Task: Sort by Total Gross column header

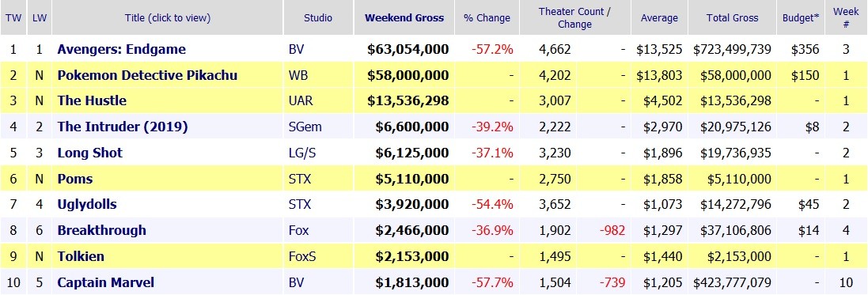Action: coord(732,17)
